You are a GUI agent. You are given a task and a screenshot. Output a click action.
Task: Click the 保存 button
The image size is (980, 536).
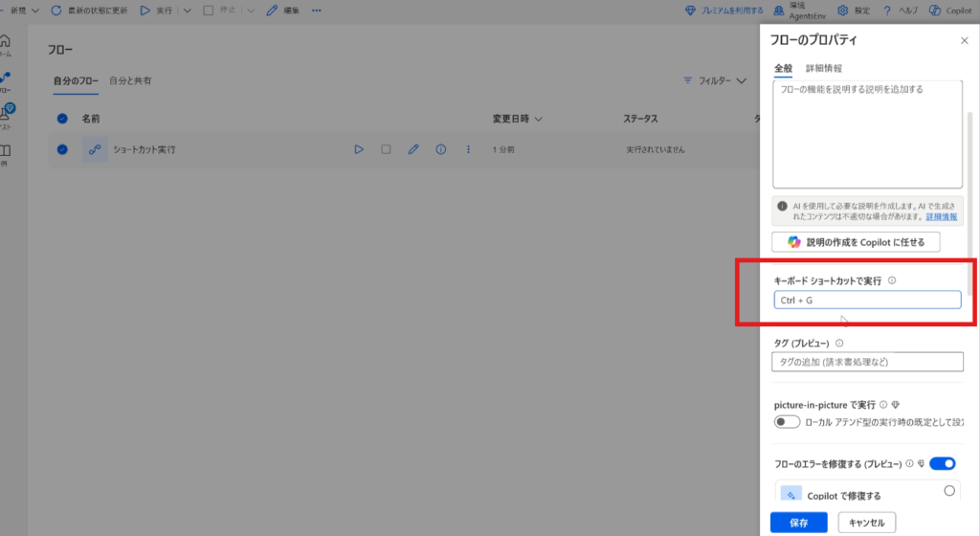tap(798, 523)
